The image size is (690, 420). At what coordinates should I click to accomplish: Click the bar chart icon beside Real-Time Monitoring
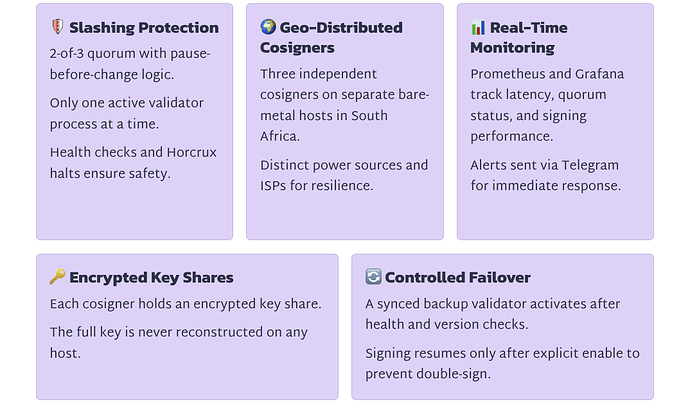point(478,27)
